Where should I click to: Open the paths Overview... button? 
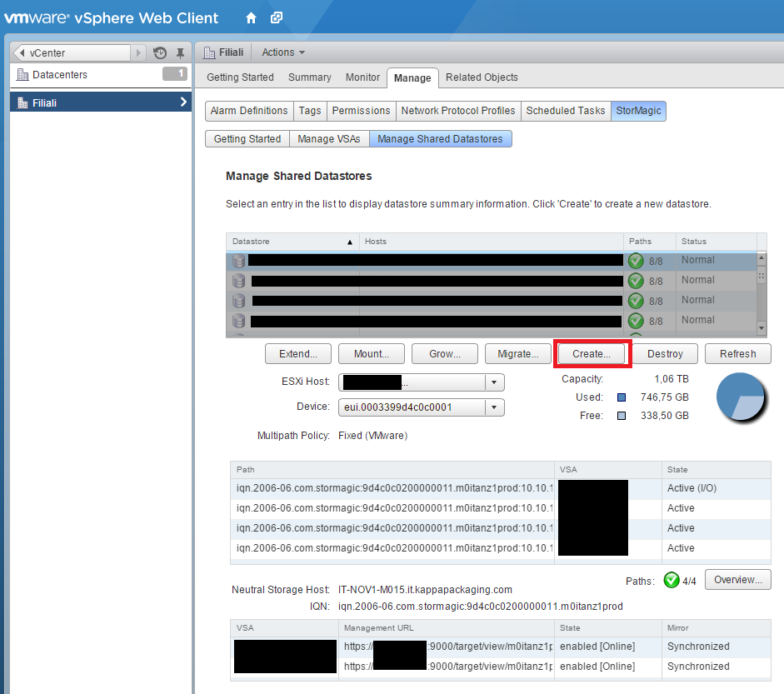(738, 580)
